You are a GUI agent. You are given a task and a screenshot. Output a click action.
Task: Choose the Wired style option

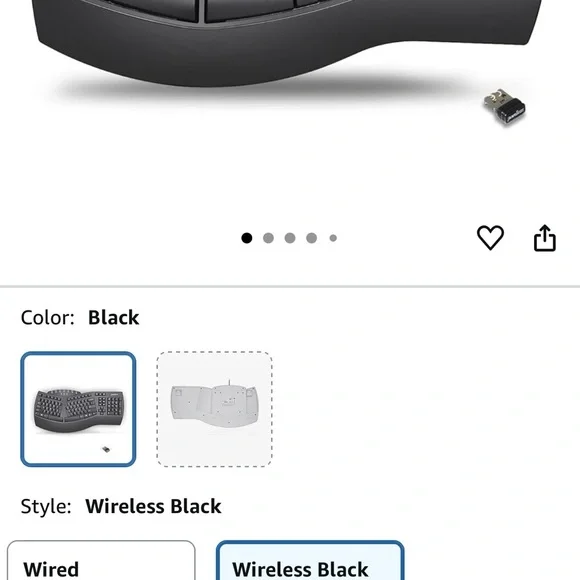[101, 560]
